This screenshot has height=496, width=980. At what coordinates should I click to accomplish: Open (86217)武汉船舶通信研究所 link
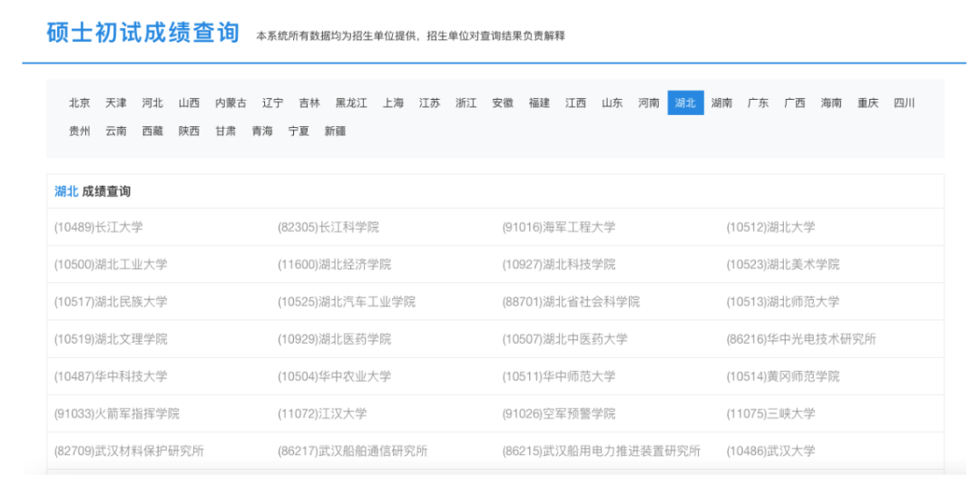tap(352, 451)
